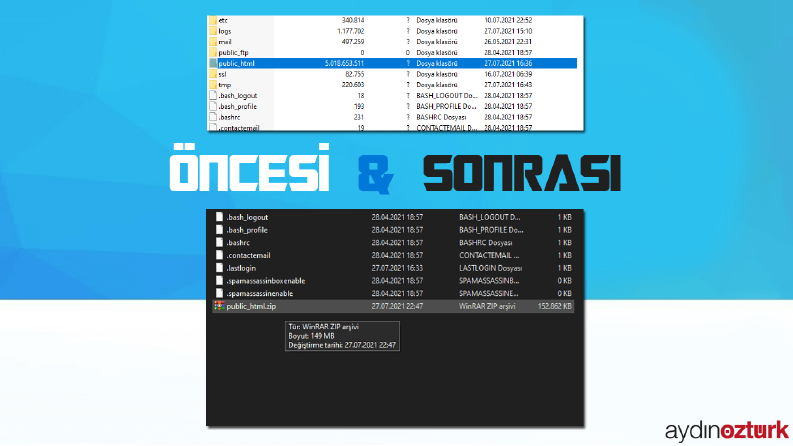Image resolution: width=793 pixels, height=446 pixels.
Task: Click the date 10.07.2021 22:52
Action: [508, 20]
